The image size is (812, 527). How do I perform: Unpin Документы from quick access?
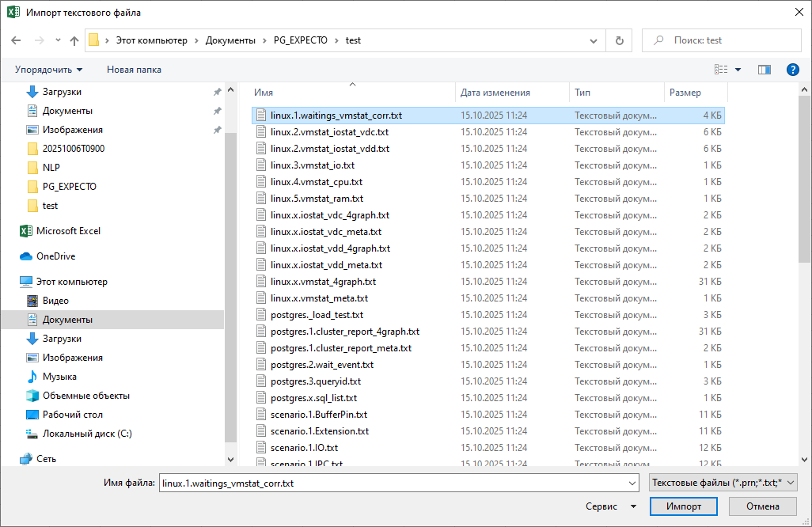[217, 111]
